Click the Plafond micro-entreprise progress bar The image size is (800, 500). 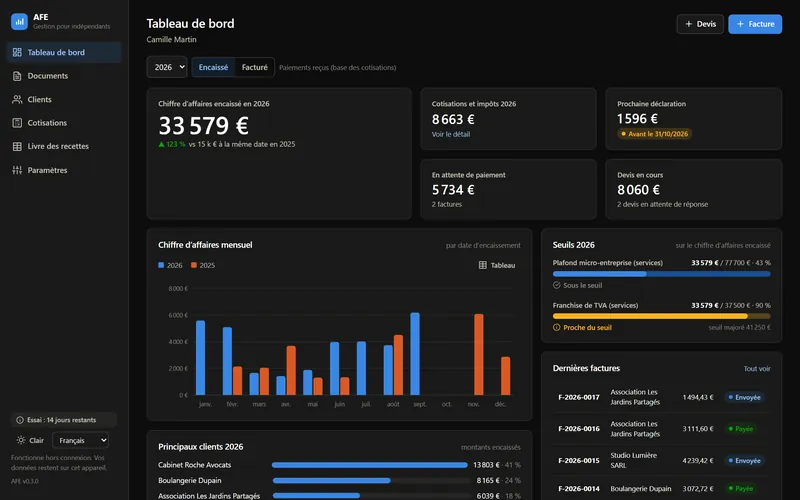coord(661,274)
